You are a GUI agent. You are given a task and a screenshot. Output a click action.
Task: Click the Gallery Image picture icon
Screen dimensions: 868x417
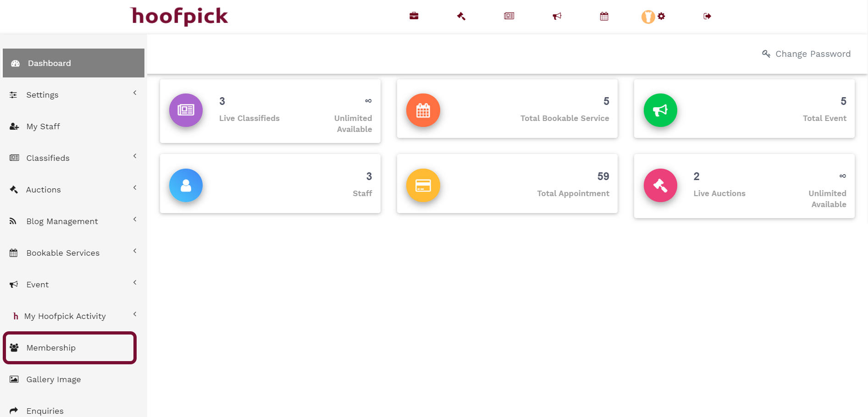(x=14, y=379)
